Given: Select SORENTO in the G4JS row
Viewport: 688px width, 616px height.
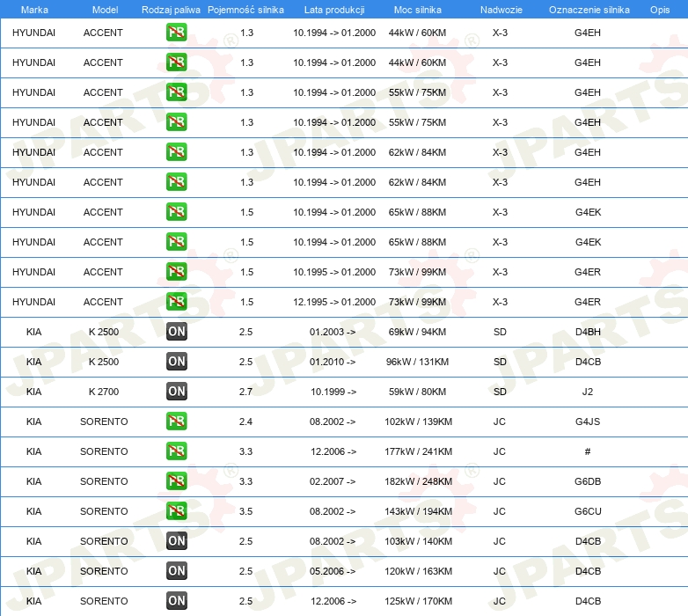Looking at the screenshot, I should [x=104, y=422].
